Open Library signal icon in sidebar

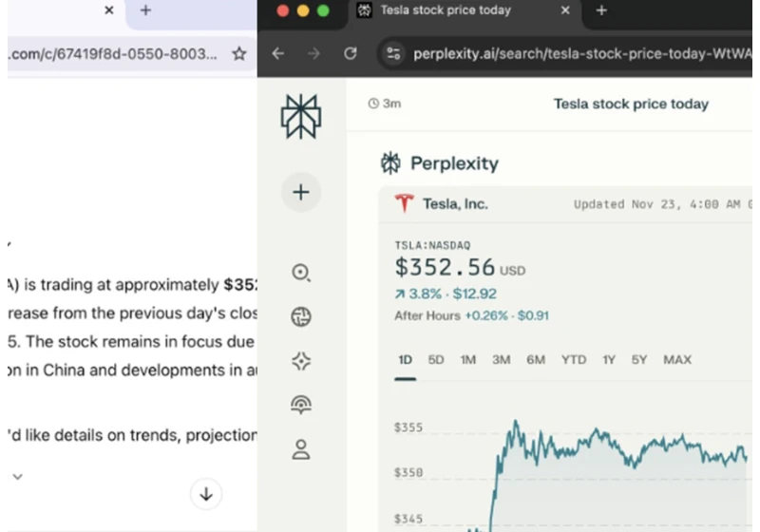pyautogui.click(x=301, y=405)
